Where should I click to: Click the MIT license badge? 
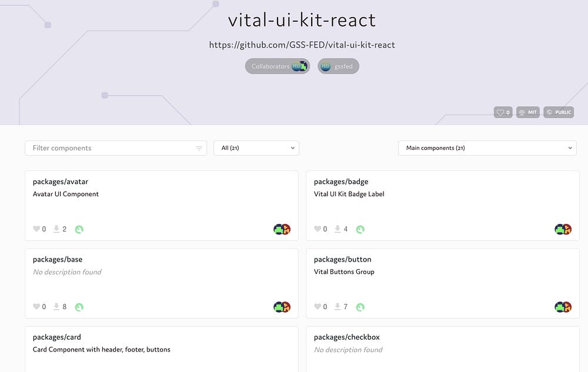[528, 112]
